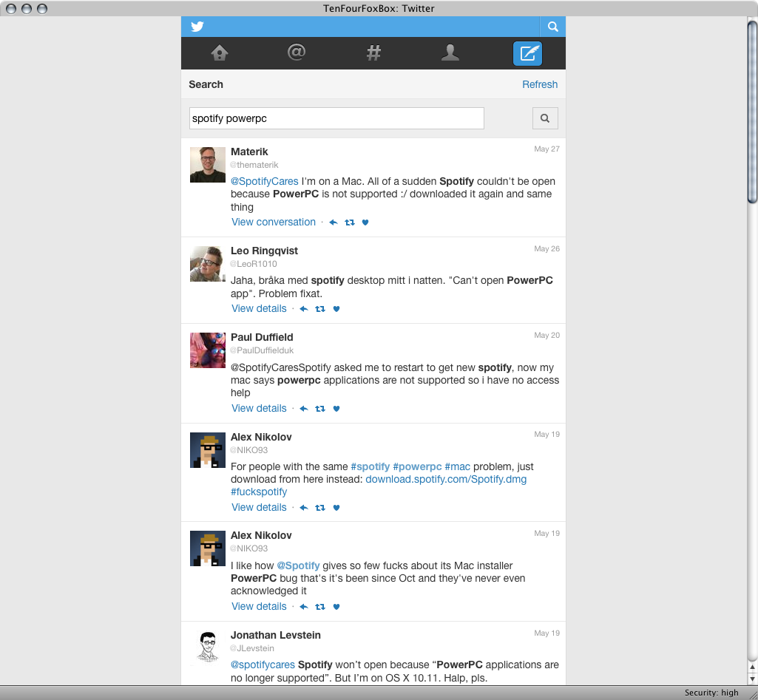This screenshot has height=700, width=758.
Task: Like Paul Duffield's tweet
Action: tap(336, 409)
